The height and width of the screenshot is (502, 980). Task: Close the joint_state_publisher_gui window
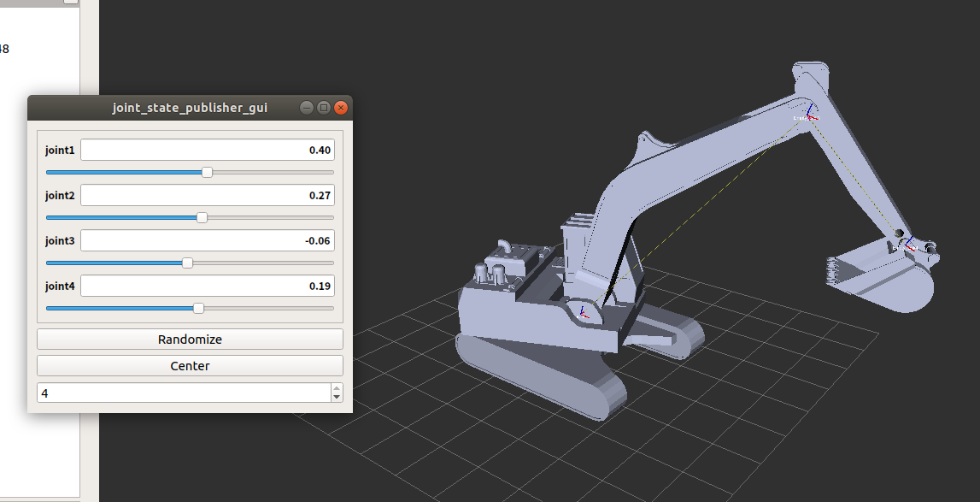[x=340, y=107]
